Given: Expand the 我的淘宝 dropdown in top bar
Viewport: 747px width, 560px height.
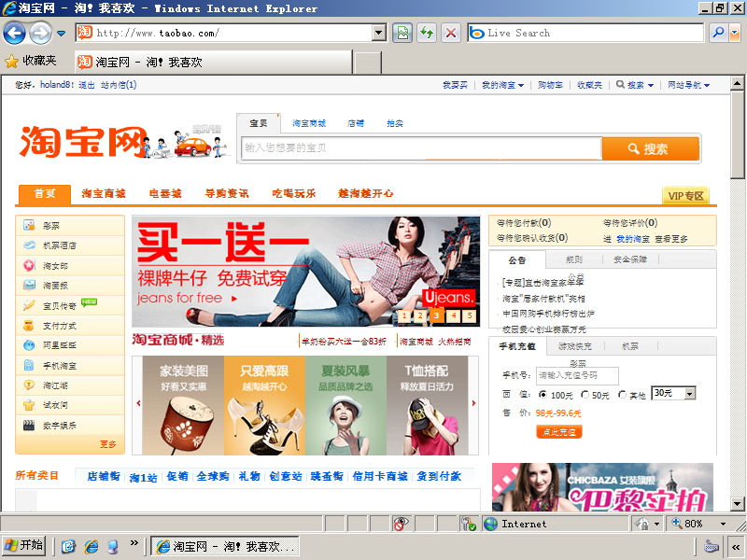Looking at the screenshot, I should click(x=502, y=85).
